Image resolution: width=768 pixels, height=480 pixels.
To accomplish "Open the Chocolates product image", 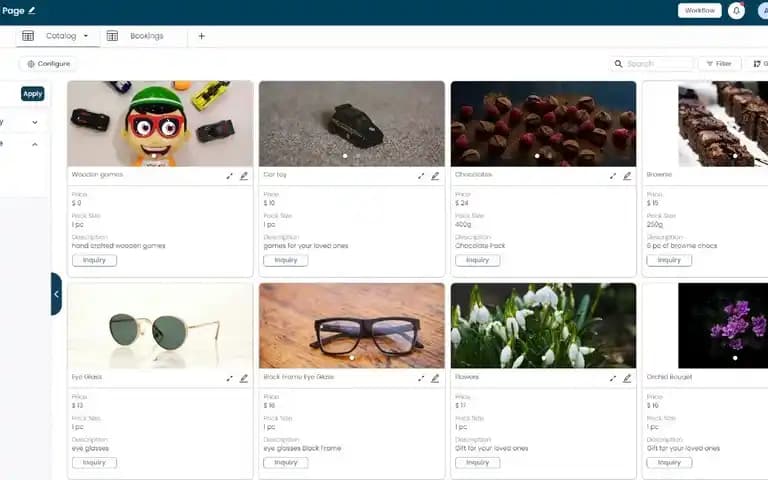I will tap(544, 123).
